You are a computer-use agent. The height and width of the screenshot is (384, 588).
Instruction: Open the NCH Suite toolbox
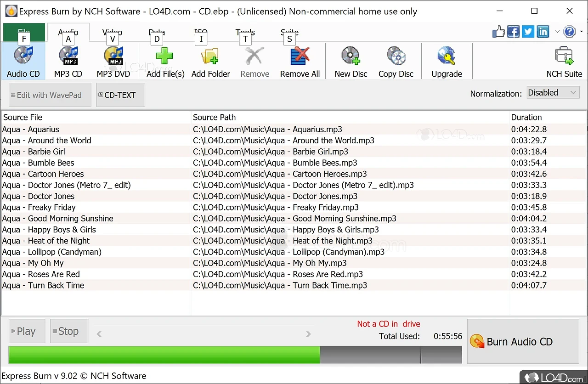tap(564, 61)
